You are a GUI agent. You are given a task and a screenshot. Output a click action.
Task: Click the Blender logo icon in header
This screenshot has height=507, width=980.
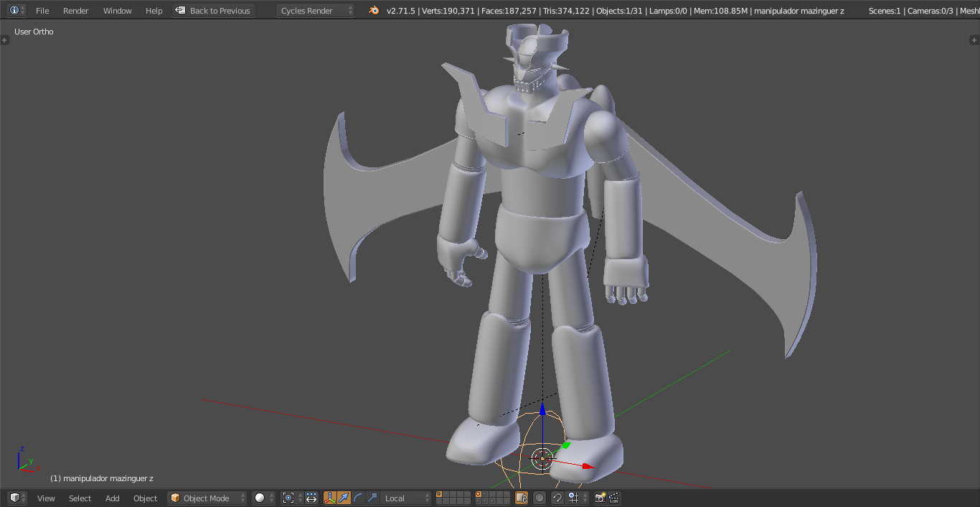[x=373, y=10]
